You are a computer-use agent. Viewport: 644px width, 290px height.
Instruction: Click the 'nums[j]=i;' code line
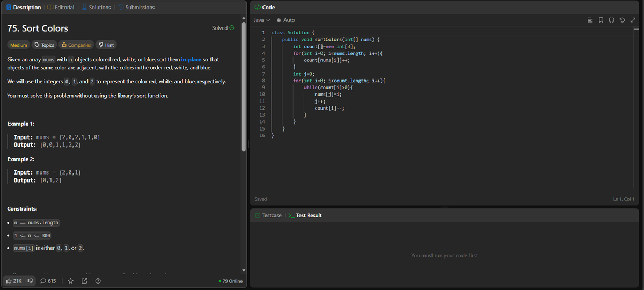pos(328,95)
